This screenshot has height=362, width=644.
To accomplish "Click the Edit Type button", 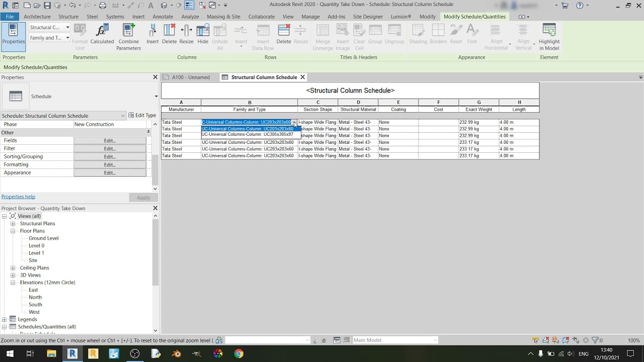I will [x=142, y=116].
